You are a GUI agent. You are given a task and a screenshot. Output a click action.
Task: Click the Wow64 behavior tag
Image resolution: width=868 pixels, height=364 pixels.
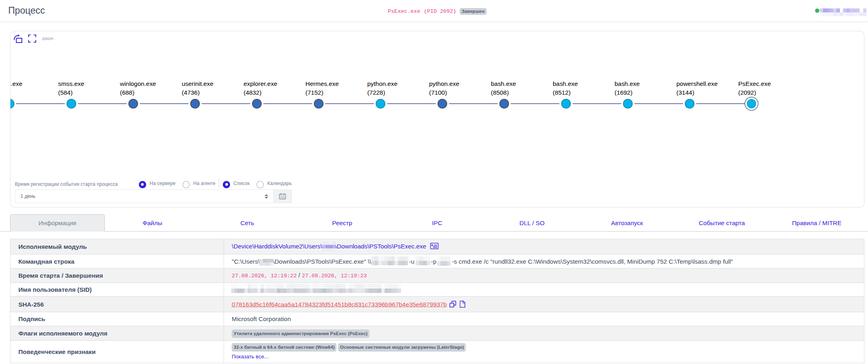[284, 347]
